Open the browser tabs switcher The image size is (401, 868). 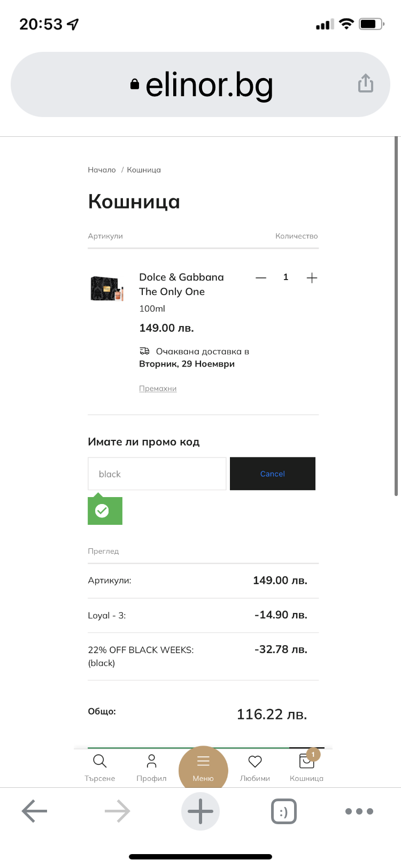(x=283, y=811)
